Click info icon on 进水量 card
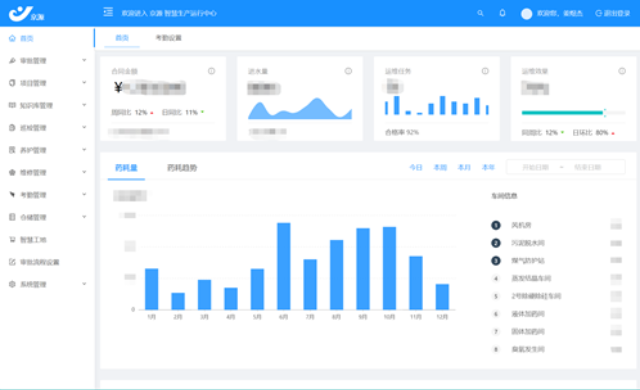 click(x=348, y=71)
